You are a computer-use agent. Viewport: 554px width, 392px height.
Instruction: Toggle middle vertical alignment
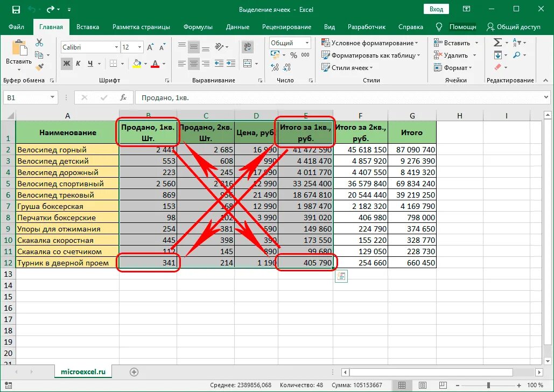tap(194, 46)
